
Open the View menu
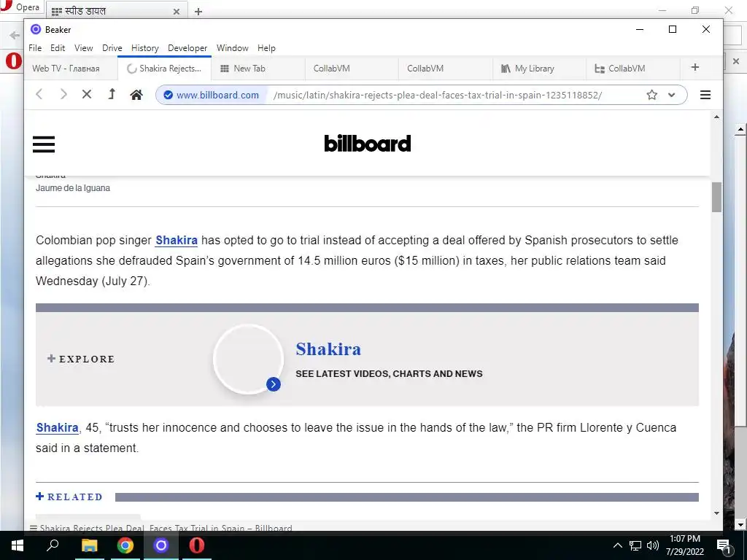click(x=83, y=48)
